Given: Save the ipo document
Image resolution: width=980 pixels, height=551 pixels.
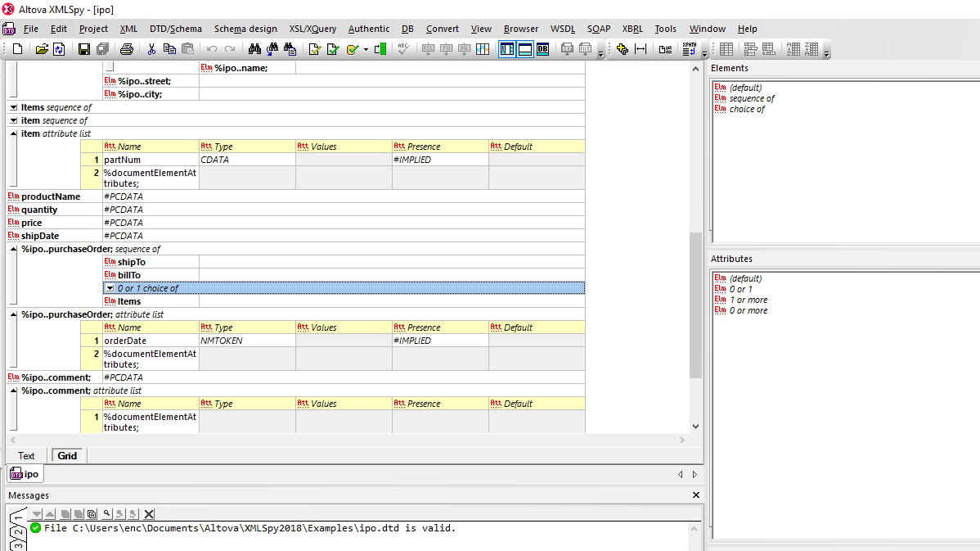Looking at the screenshot, I should (83, 49).
